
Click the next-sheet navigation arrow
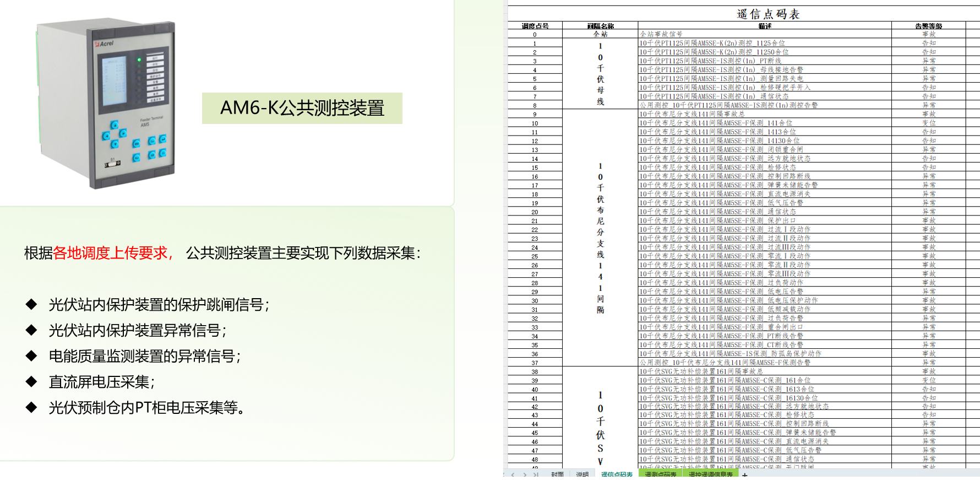[x=525, y=474]
